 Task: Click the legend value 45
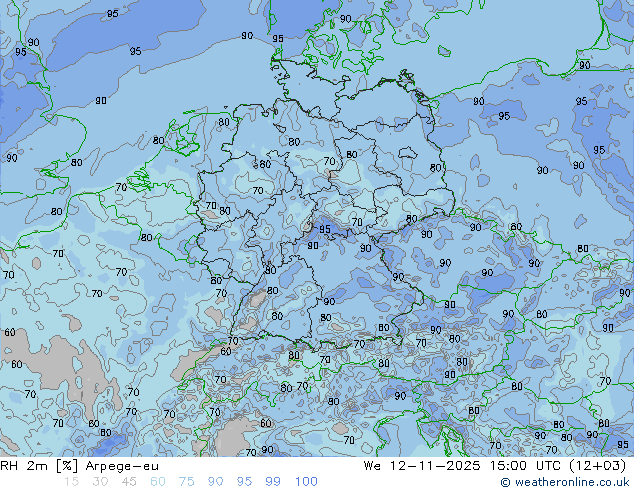tap(129, 482)
